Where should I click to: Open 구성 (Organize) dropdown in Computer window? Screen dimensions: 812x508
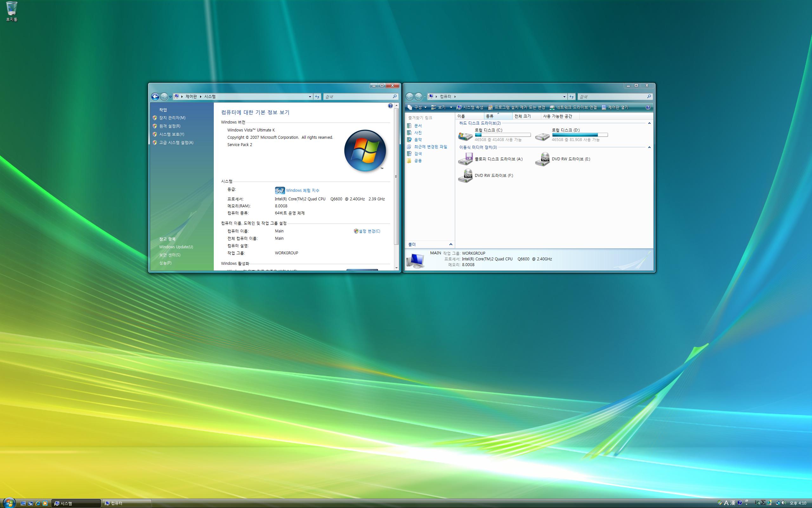point(417,108)
